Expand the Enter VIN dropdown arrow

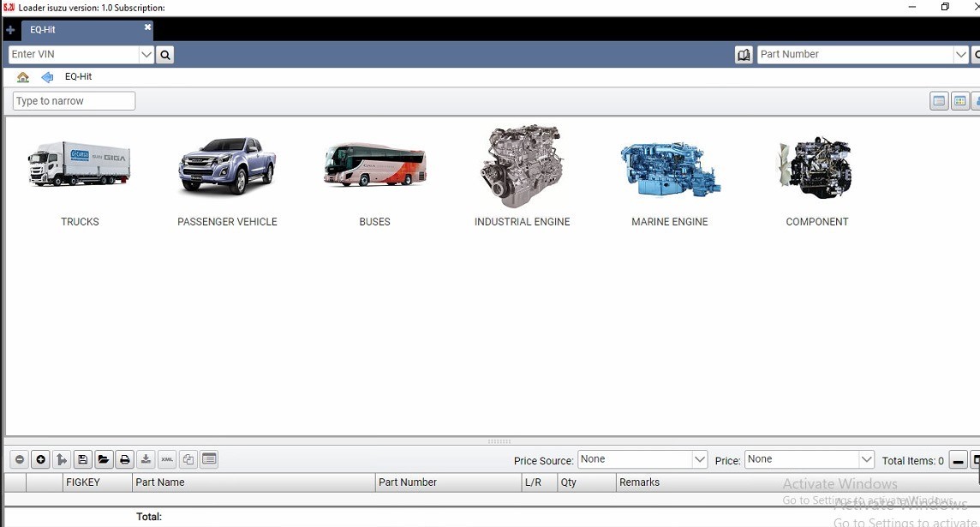tap(146, 54)
